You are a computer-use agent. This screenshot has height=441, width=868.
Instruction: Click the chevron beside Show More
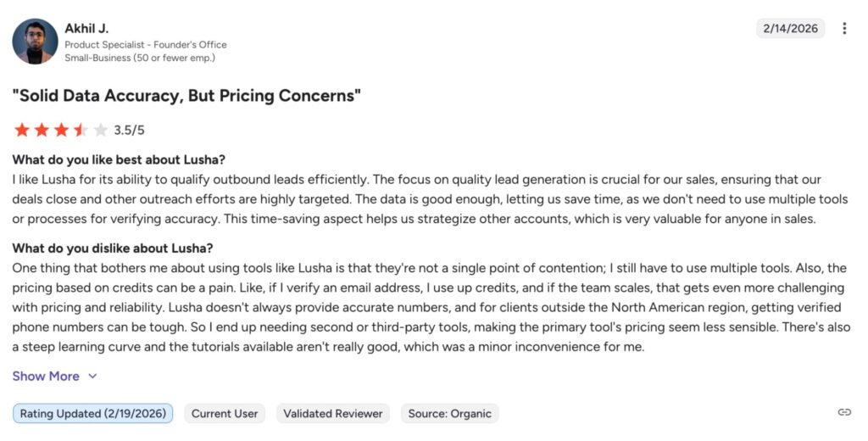93,376
